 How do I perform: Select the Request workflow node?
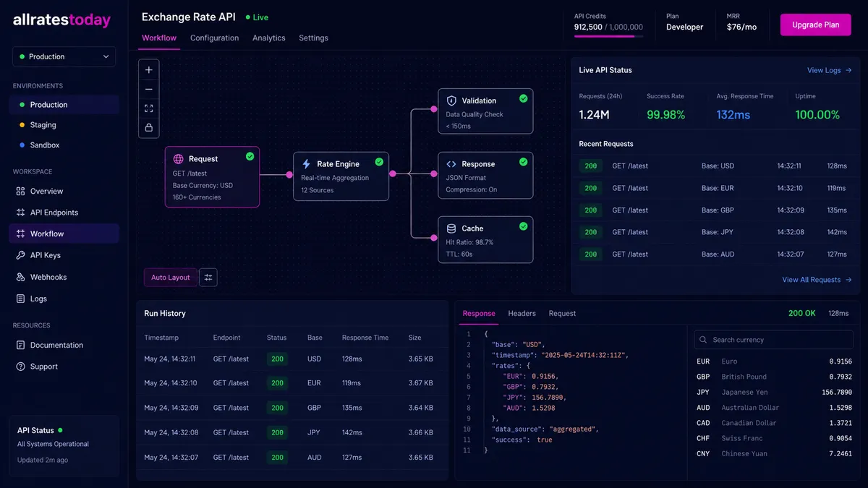coord(212,177)
